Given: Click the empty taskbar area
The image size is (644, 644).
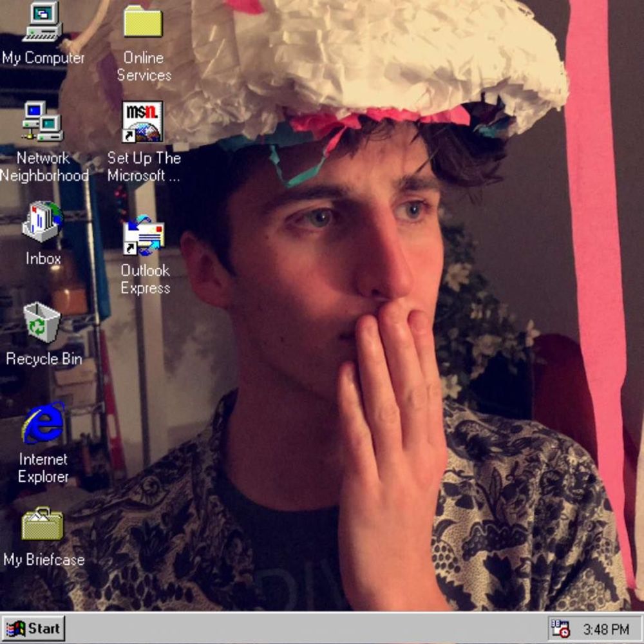Looking at the screenshot, I should point(303,628).
